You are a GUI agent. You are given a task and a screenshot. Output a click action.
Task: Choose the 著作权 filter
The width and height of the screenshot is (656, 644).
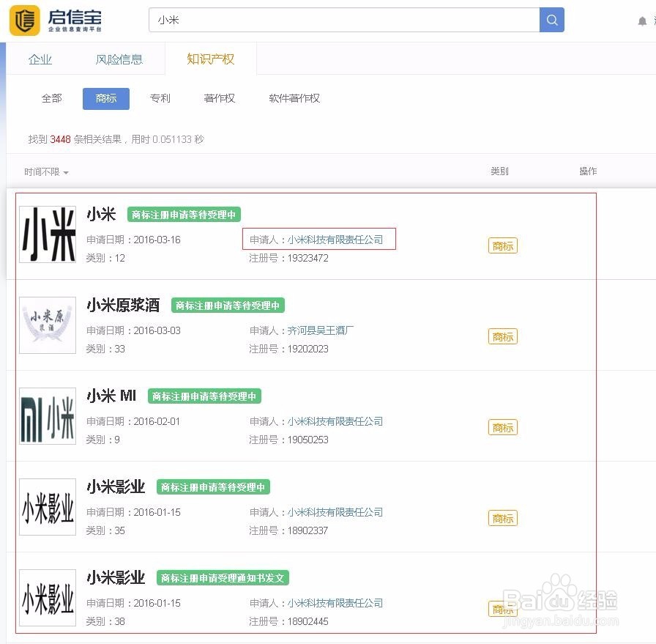coord(219,98)
